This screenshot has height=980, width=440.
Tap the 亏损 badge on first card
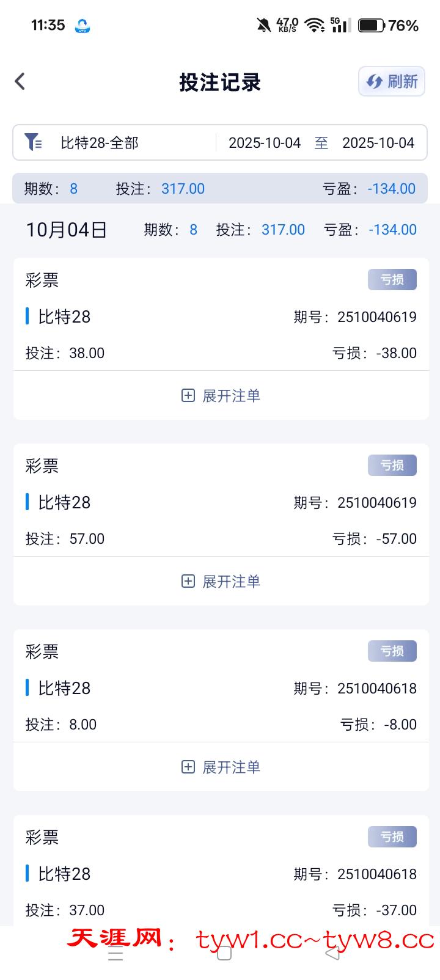click(x=392, y=280)
